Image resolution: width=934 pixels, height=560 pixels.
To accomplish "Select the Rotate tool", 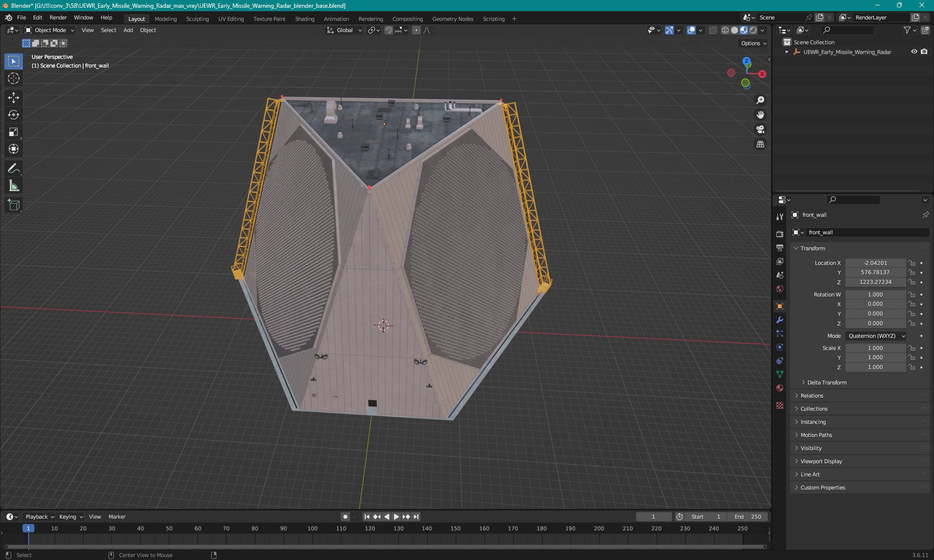I will 14,115.
